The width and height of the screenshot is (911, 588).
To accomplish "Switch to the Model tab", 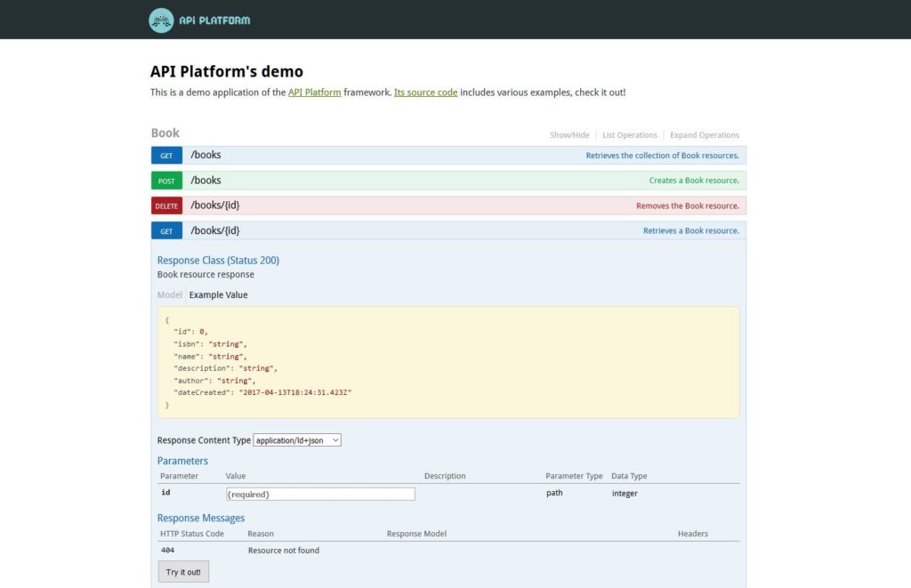I will coord(170,294).
